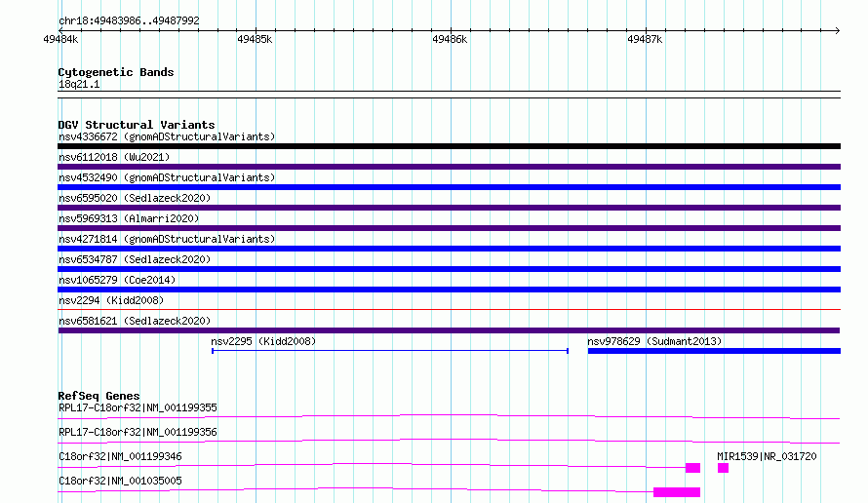Open variant nsv5969313 (Almarri2020) label

pos(129,218)
